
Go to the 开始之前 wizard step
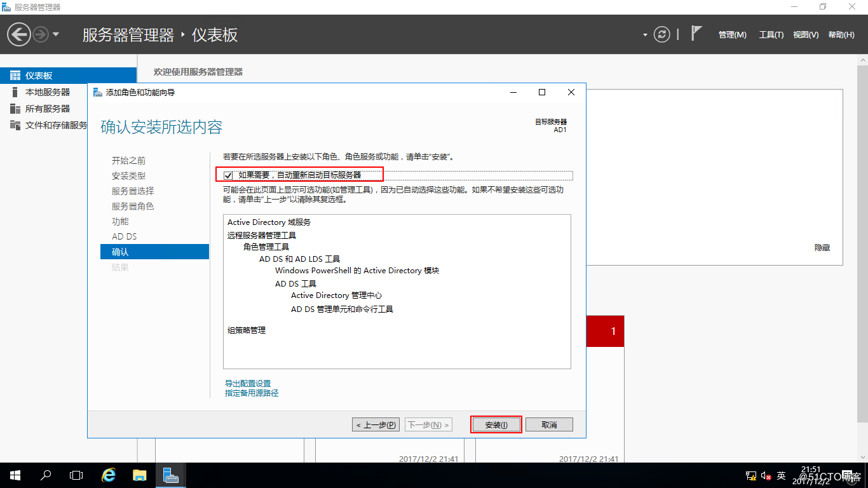pos(128,161)
